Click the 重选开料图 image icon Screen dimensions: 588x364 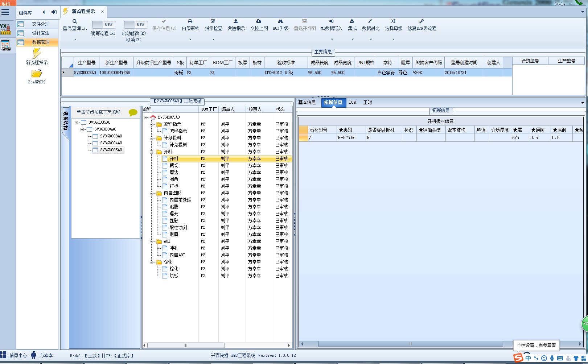tap(304, 21)
